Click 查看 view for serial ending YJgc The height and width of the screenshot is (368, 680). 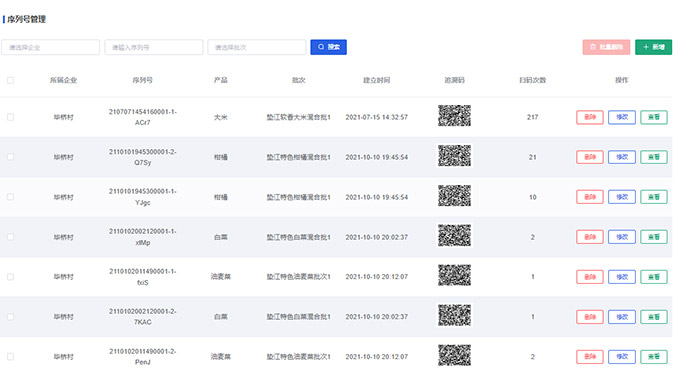654,197
